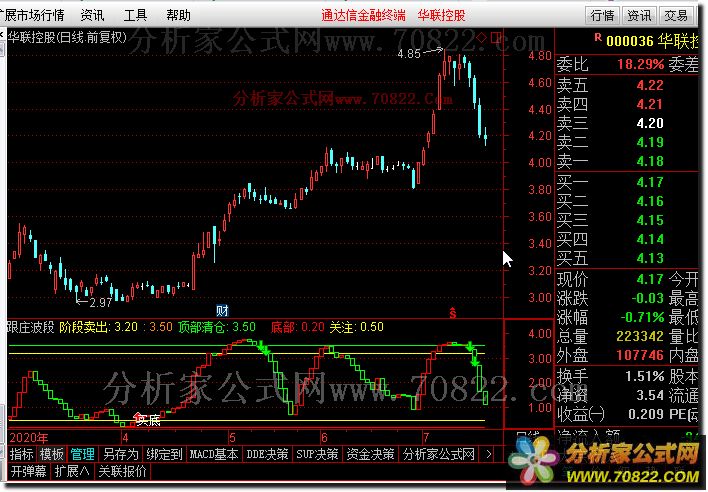708x492 pixels.
Task: Switch to the 资金决策 tab
Action: pos(370,454)
